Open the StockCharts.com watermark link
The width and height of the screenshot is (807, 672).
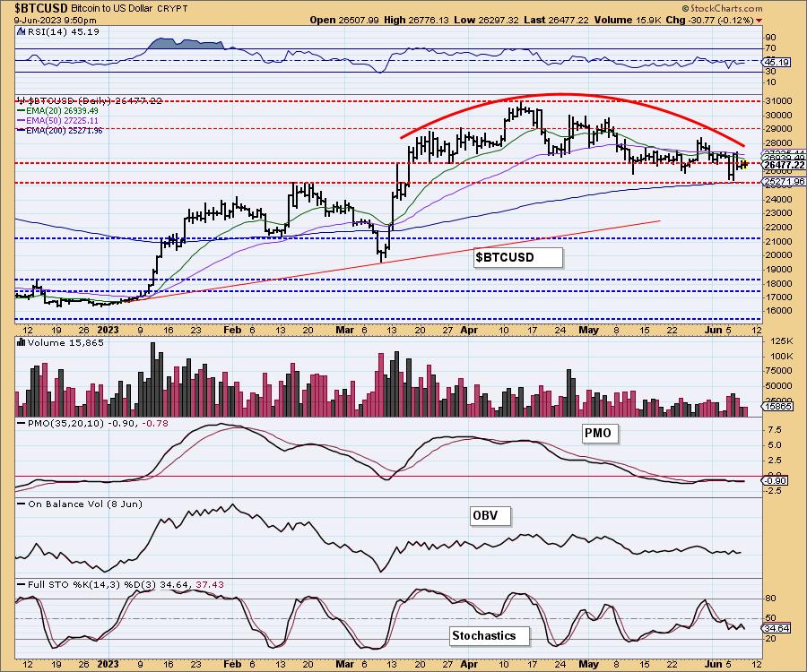tap(723, 8)
